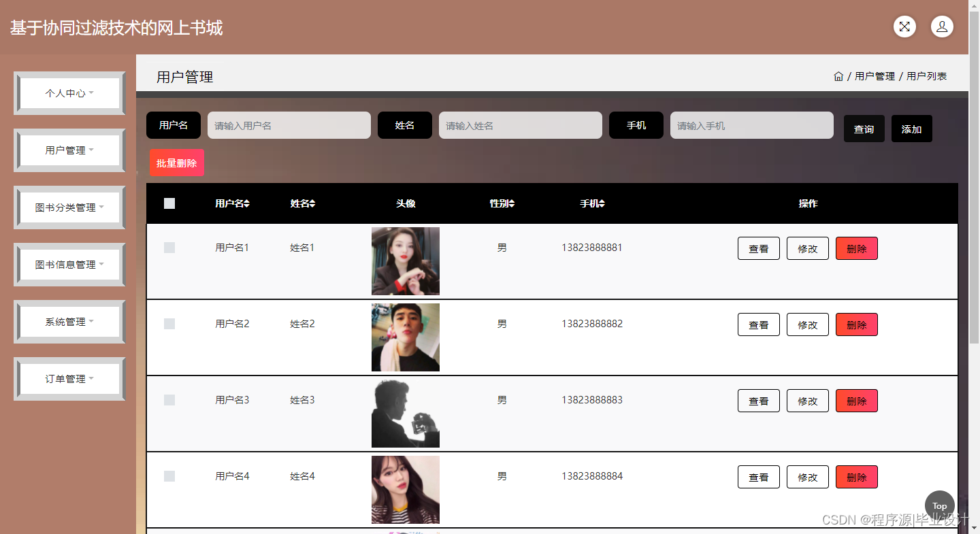Click the fullscreen expand icon in header
980x534 pixels.
point(904,27)
